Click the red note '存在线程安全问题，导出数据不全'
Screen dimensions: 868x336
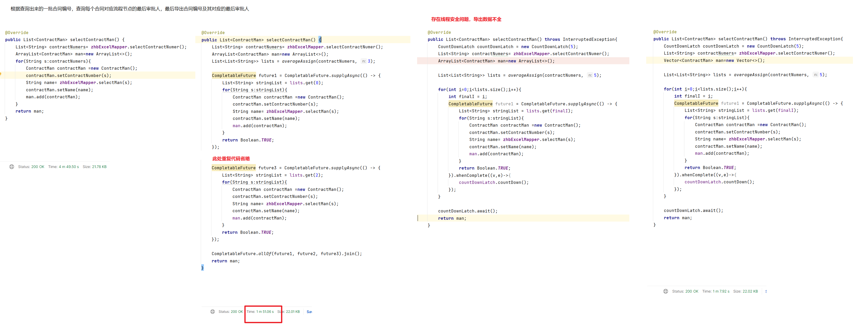pos(466,19)
